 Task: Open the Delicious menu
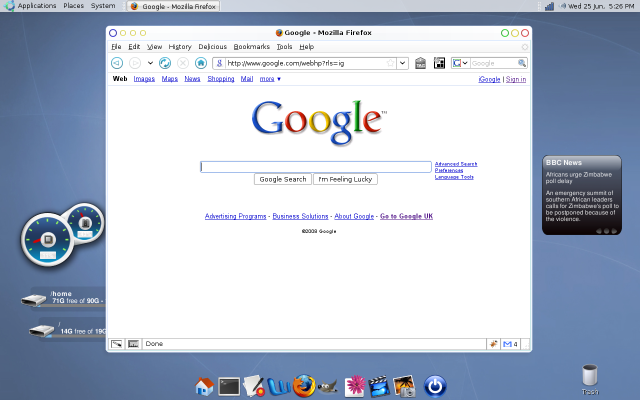tap(213, 47)
